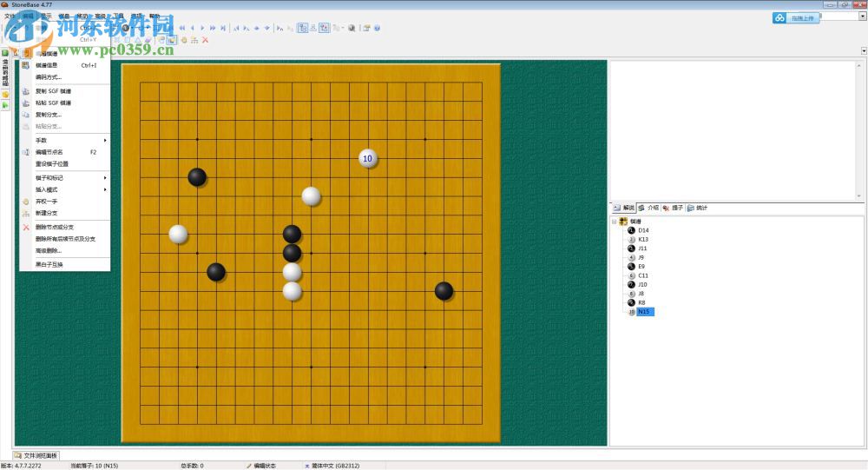Screen dimensions: 868x470
Task: Collapse the 棋谱 tree root node
Action: (x=614, y=222)
